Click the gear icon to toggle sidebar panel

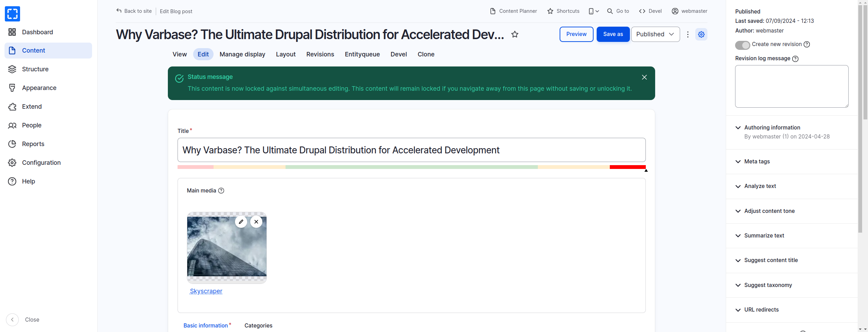pos(701,34)
